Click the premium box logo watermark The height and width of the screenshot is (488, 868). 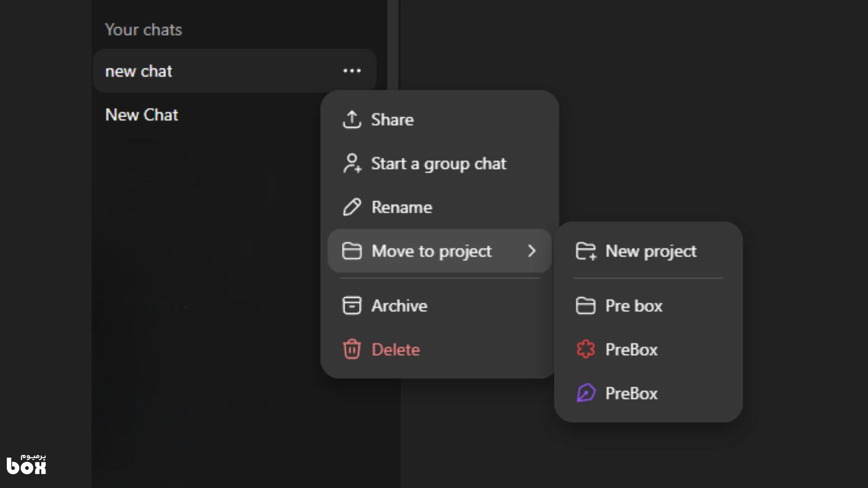(26, 465)
